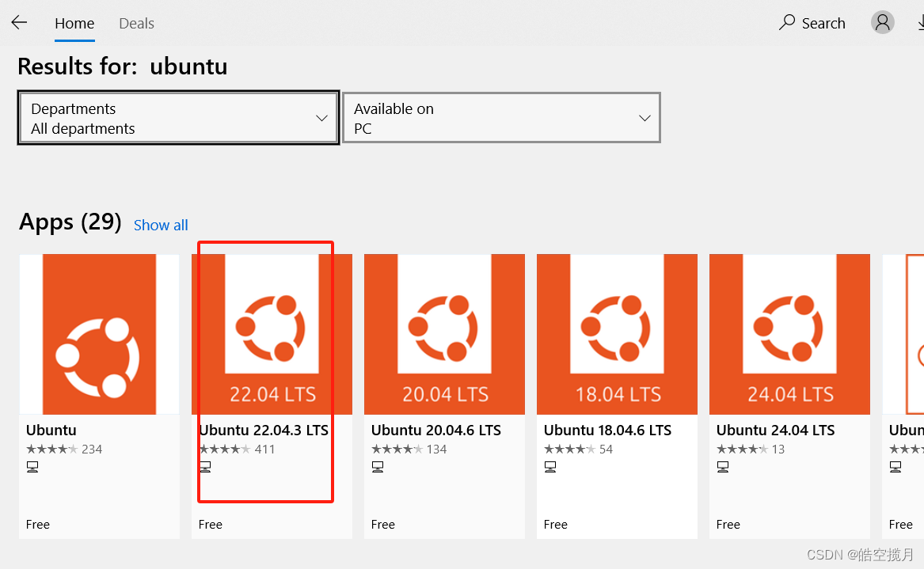The height and width of the screenshot is (569, 924).
Task: Click the back arrow navigation icon
Action: (x=18, y=22)
